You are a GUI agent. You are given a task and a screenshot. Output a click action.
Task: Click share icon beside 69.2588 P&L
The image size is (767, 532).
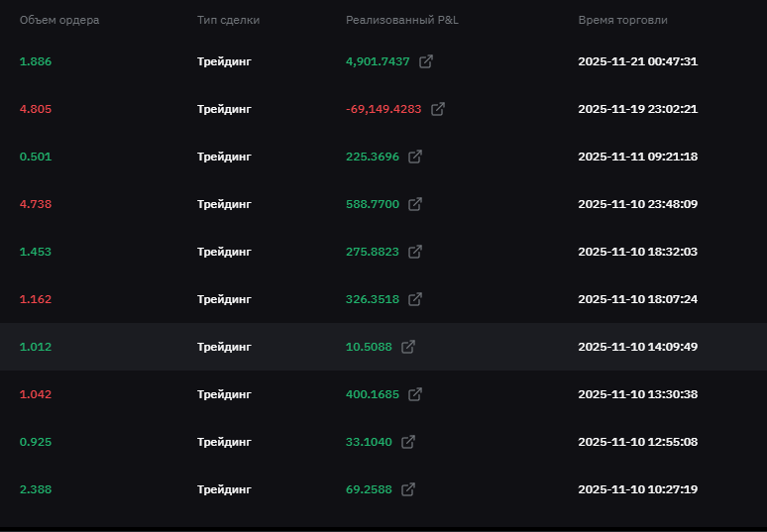(x=408, y=489)
